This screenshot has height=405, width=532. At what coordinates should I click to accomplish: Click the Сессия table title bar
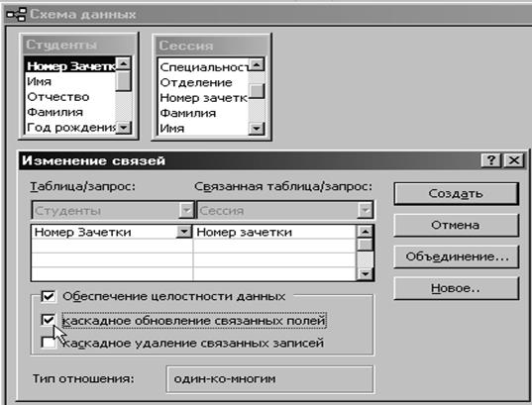tap(212, 46)
